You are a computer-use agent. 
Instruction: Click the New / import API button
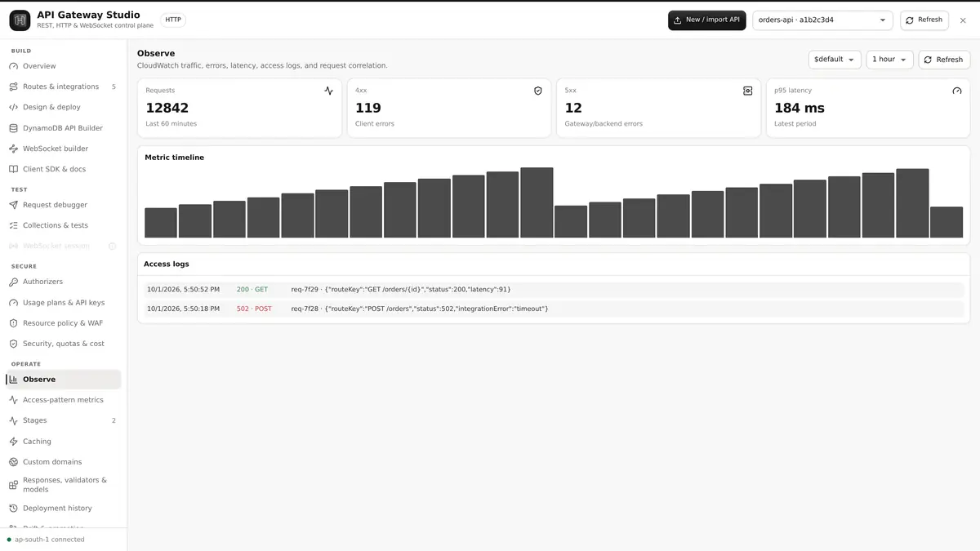(706, 20)
